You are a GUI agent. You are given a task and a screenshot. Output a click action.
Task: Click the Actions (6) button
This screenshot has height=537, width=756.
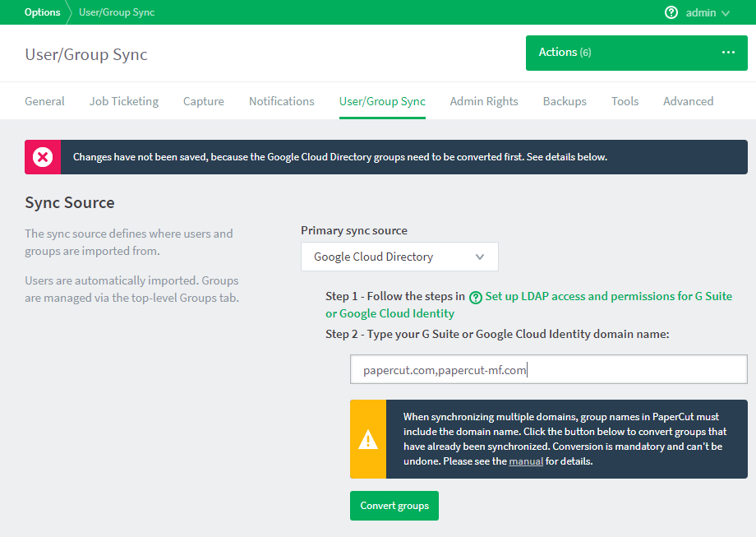click(636, 53)
